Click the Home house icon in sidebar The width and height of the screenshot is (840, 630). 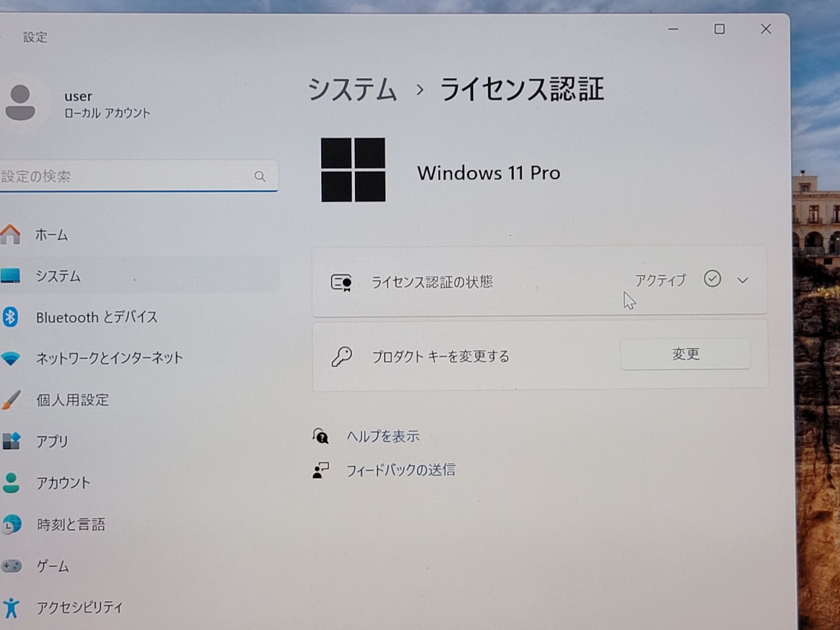[x=10, y=234]
